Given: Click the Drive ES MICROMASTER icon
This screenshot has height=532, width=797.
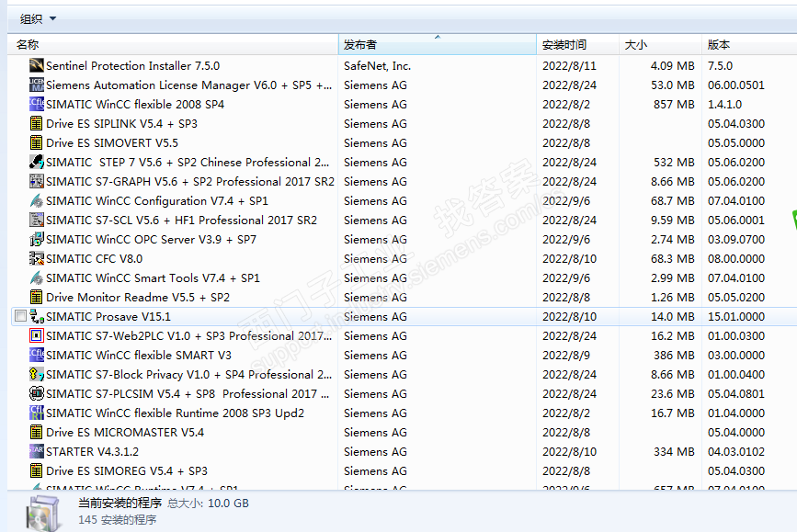Looking at the screenshot, I should coord(37,433).
